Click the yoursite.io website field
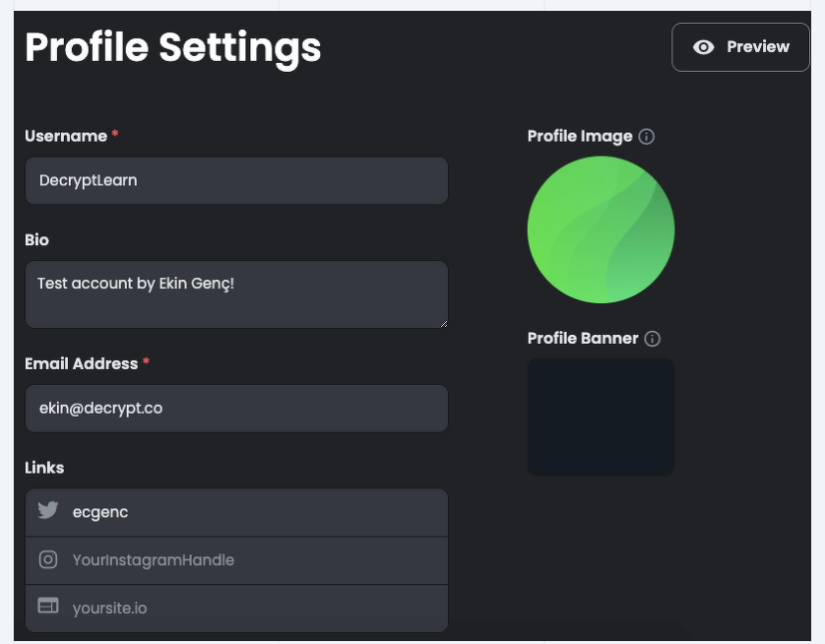The image size is (825, 644). point(236,609)
